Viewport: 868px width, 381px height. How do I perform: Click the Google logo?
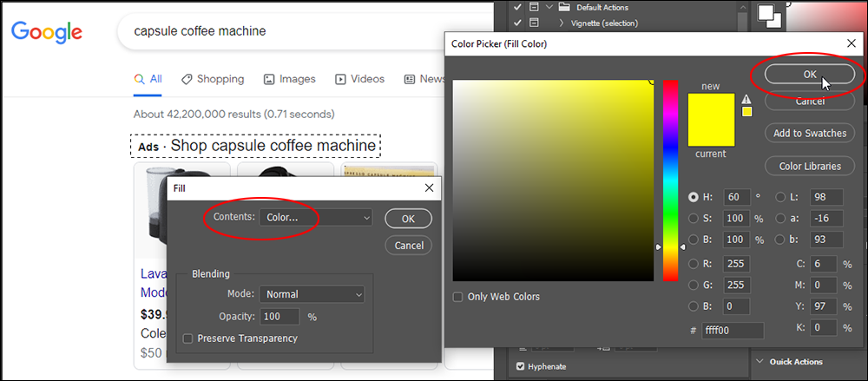47,31
